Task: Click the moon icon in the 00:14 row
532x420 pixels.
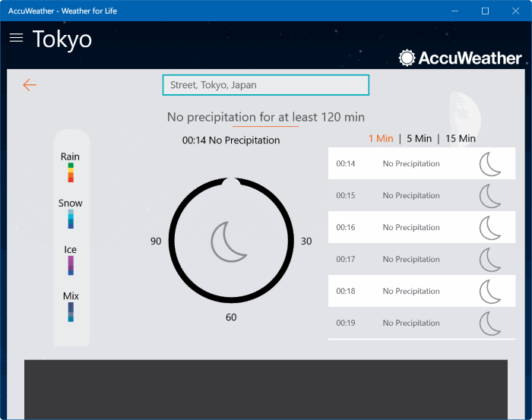Action: click(x=490, y=164)
